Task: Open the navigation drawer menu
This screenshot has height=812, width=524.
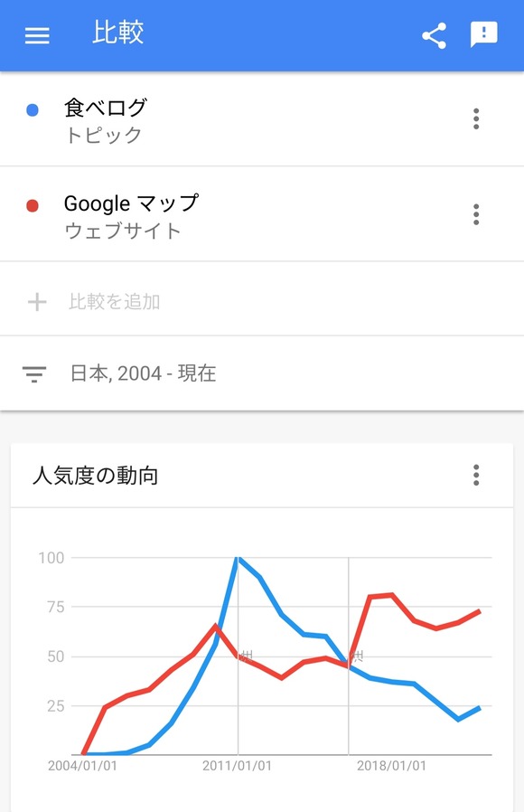Action: 36,35
